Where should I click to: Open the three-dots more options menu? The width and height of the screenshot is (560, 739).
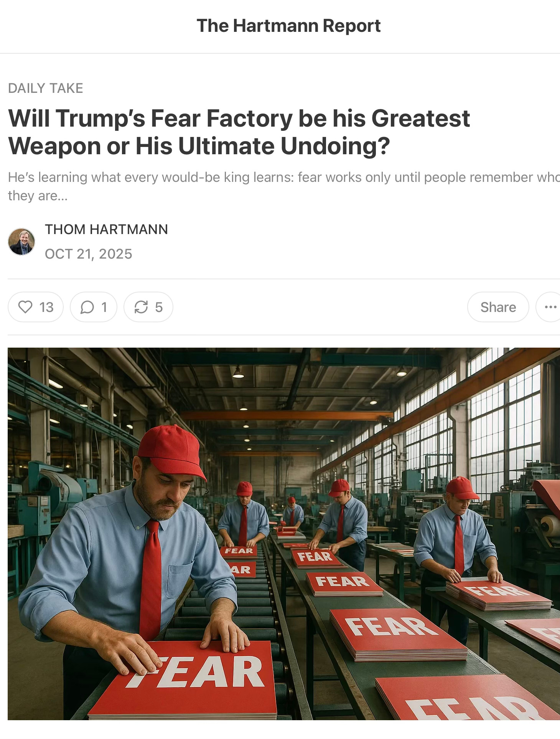click(550, 307)
